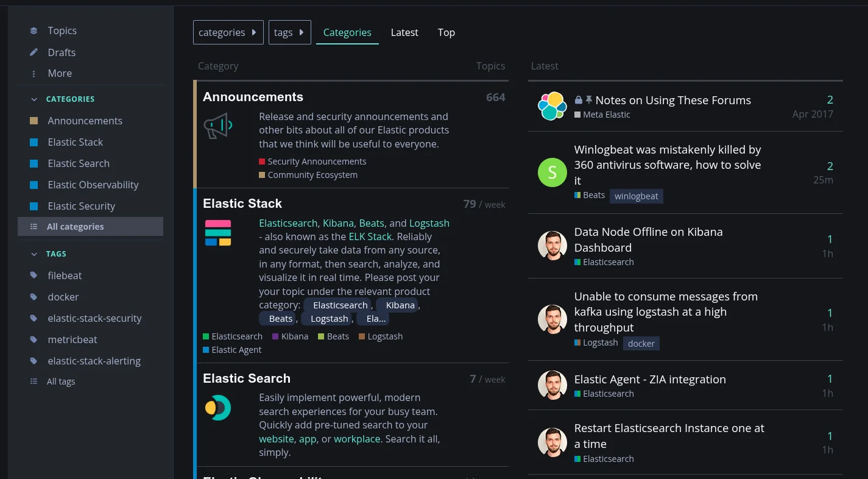Open the Announcements category heading
This screenshot has width=868, height=479.
[253, 97]
